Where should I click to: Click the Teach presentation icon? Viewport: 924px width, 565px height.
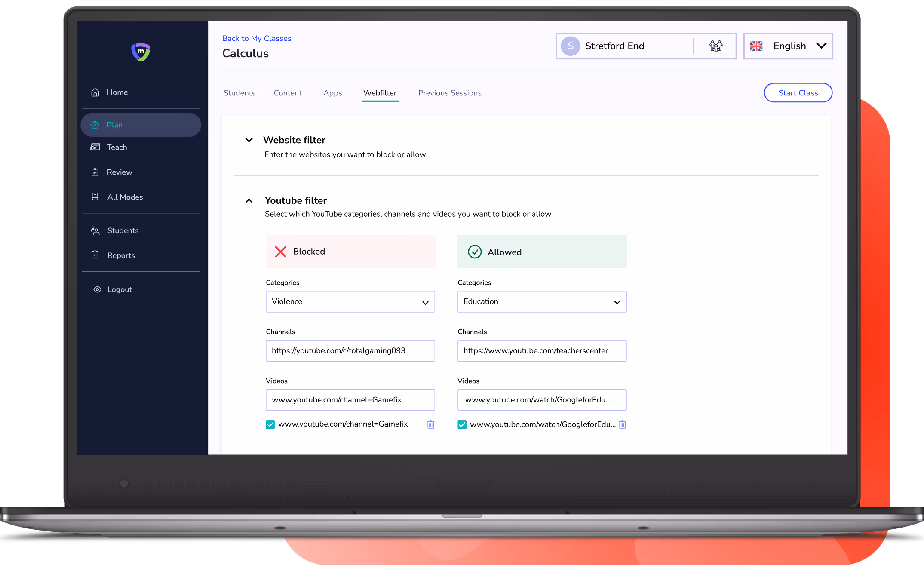[x=95, y=147]
